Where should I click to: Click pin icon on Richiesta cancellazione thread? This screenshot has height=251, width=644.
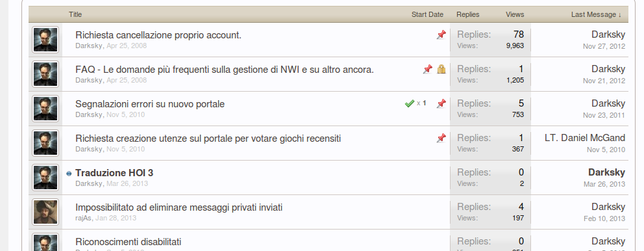[x=441, y=35]
